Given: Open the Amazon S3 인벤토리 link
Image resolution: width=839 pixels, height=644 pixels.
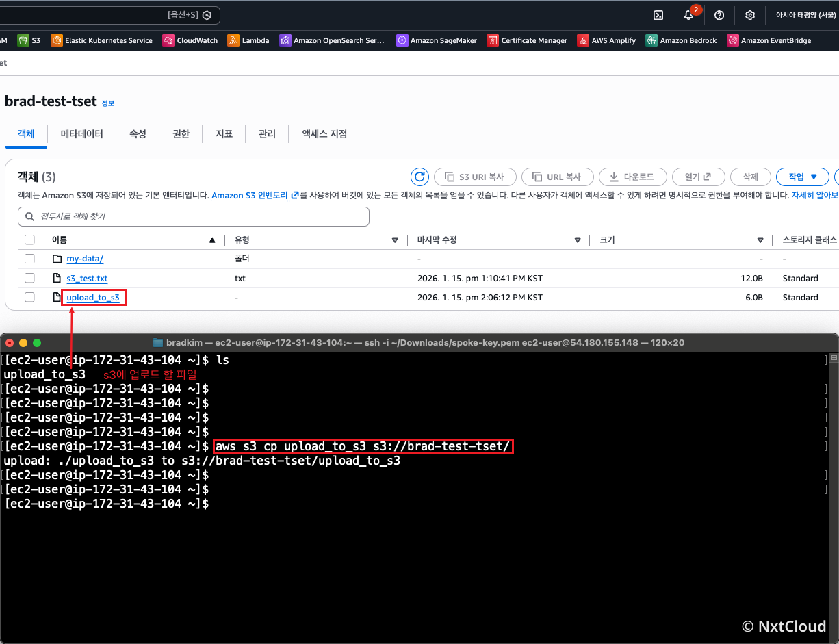Looking at the screenshot, I should pyautogui.click(x=255, y=196).
